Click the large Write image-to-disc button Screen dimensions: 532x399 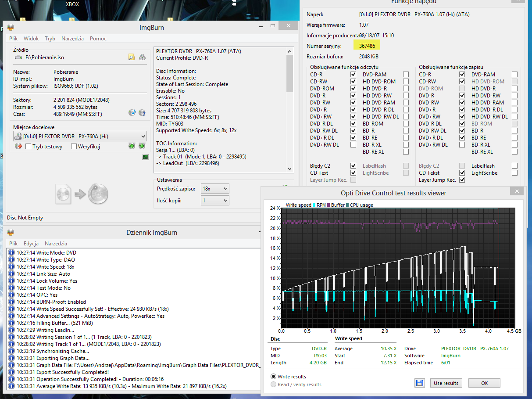[x=82, y=194]
